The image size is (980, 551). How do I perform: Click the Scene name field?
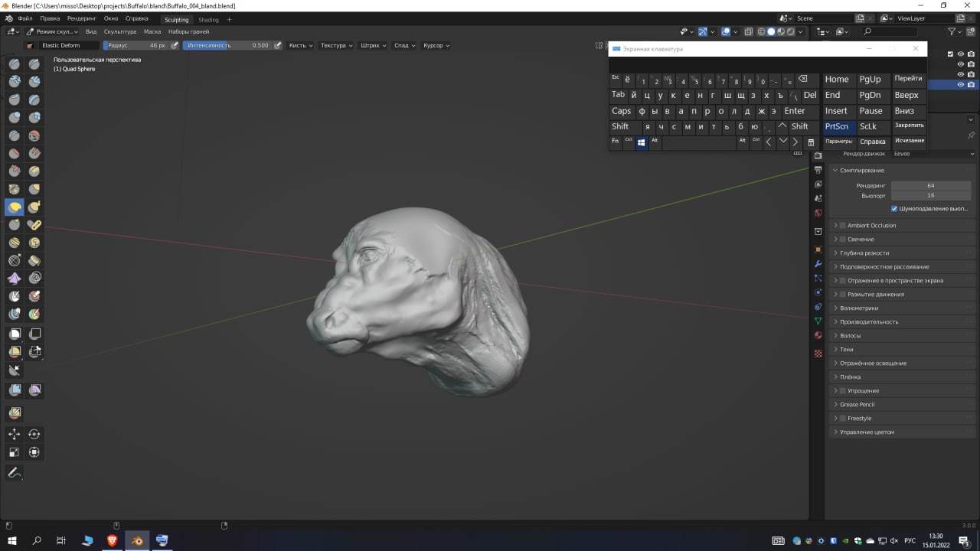point(824,18)
